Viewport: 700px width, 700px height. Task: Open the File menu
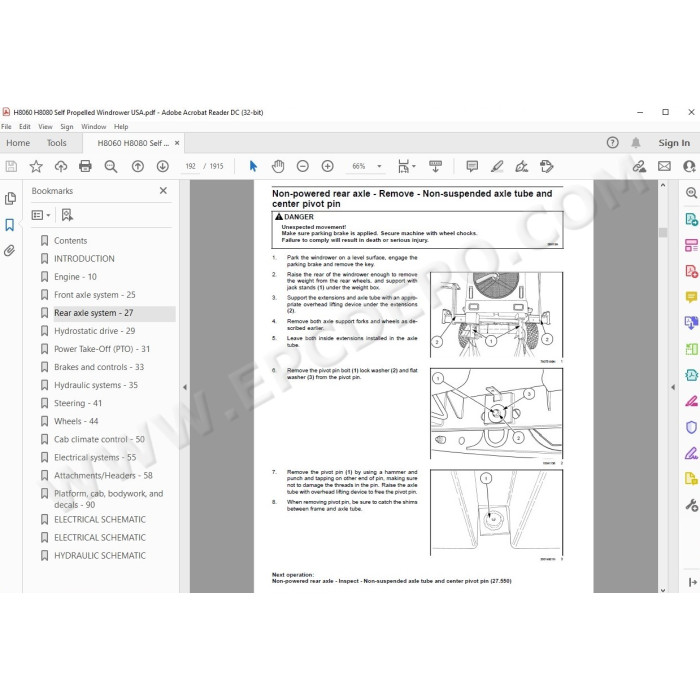[x=6, y=127]
